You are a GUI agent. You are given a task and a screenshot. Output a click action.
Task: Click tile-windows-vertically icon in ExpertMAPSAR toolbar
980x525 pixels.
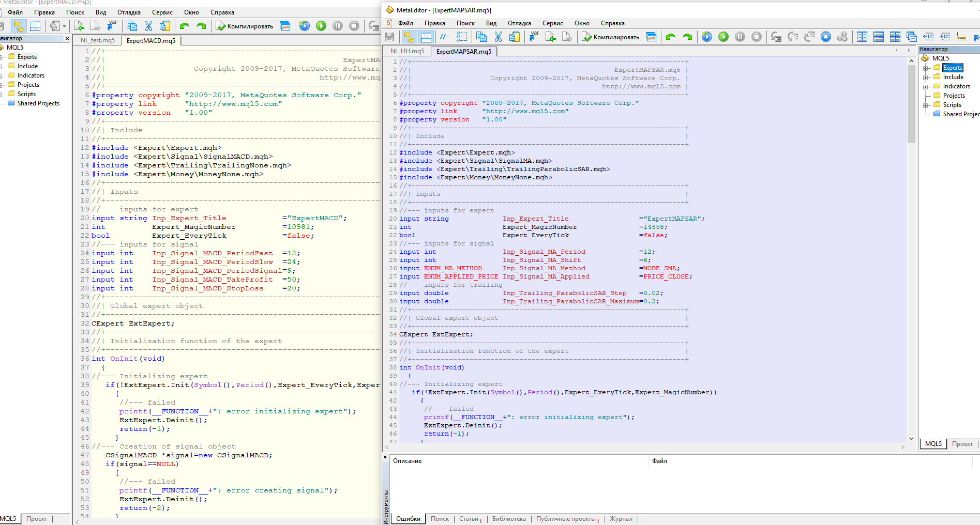click(x=862, y=37)
